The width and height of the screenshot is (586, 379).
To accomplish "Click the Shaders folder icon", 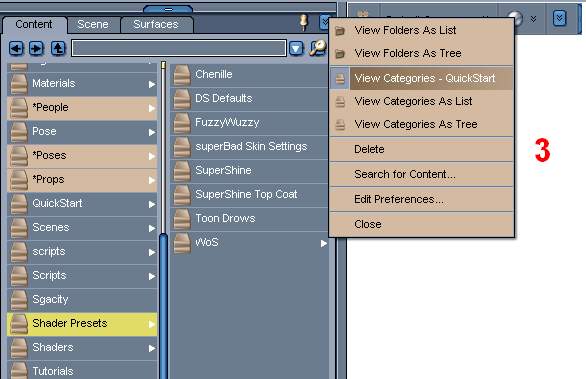I will coord(19,348).
